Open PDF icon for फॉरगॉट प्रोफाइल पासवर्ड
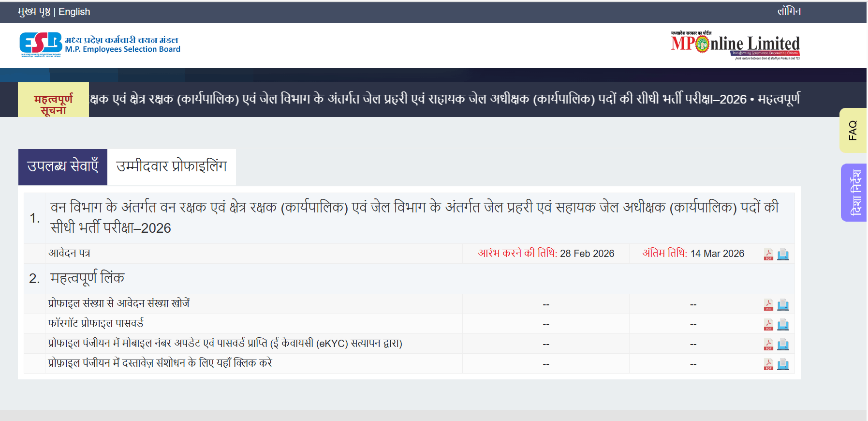 pyautogui.click(x=768, y=324)
